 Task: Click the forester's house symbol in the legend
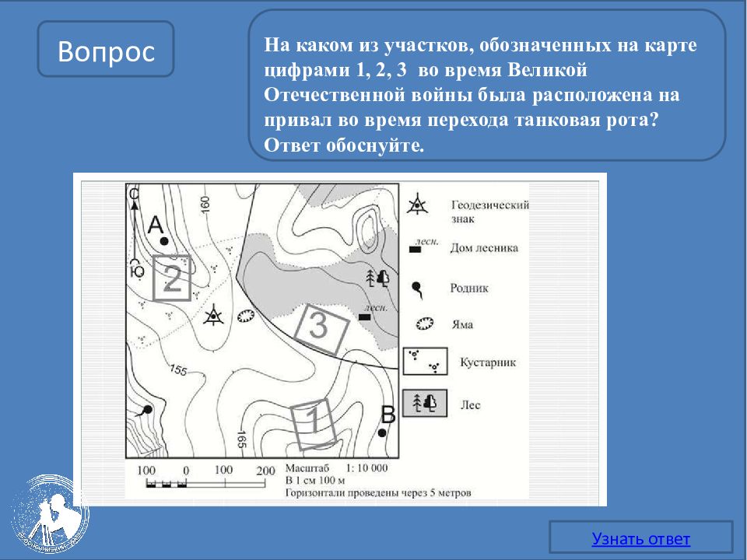(x=416, y=250)
